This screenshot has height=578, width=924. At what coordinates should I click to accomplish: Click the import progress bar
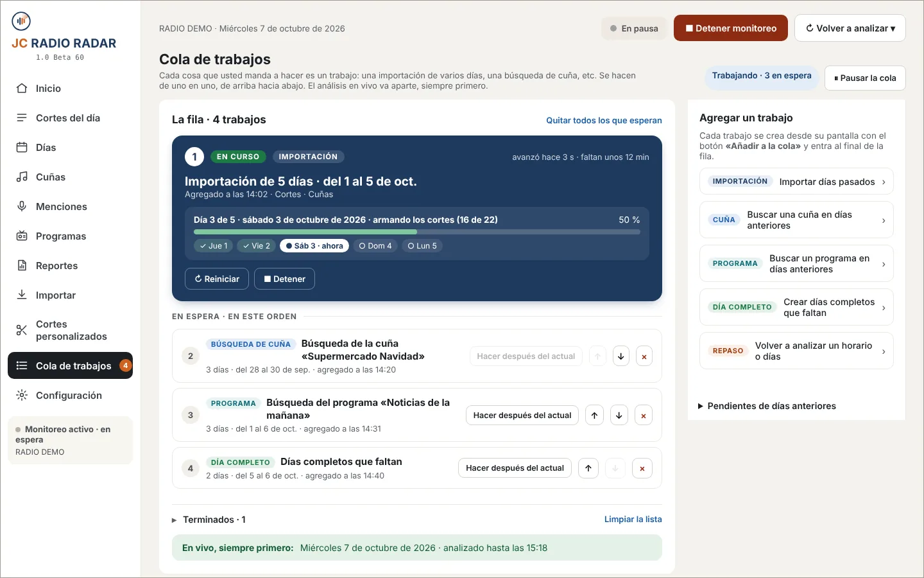(417, 232)
